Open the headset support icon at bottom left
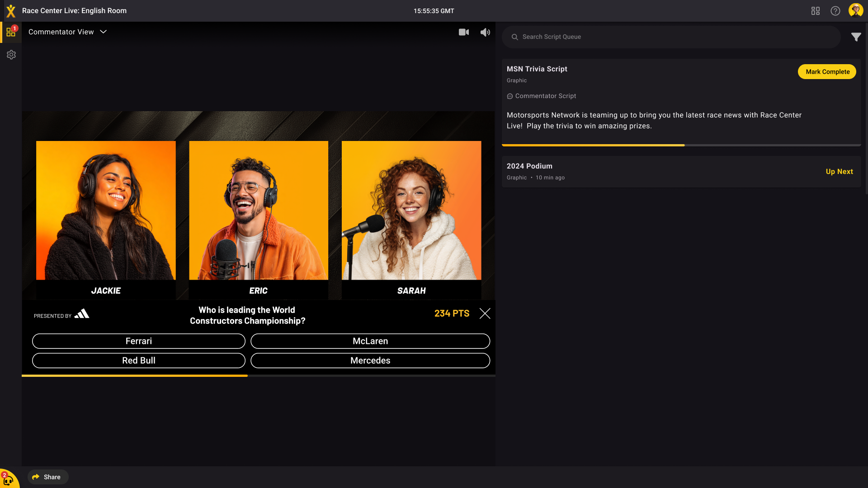The width and height of the screenshot is (868, 488). [8, 480]
